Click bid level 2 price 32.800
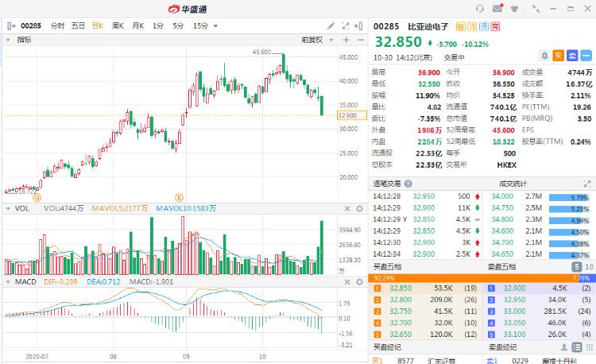Image resolution: width=596 pixels, height=364 pixels. coord(401,300)
